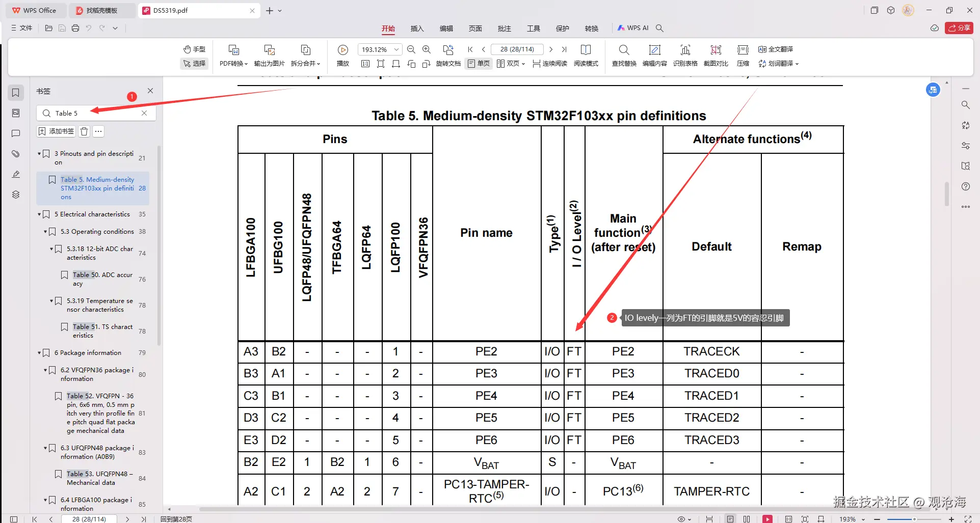This screenshot has width=980, height=523.
Task: Switch to the 找稻壳模板 window tab
Action: 102,10
